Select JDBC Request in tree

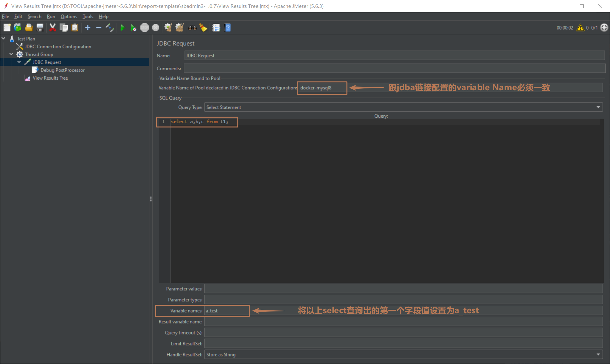pos(47,62)
